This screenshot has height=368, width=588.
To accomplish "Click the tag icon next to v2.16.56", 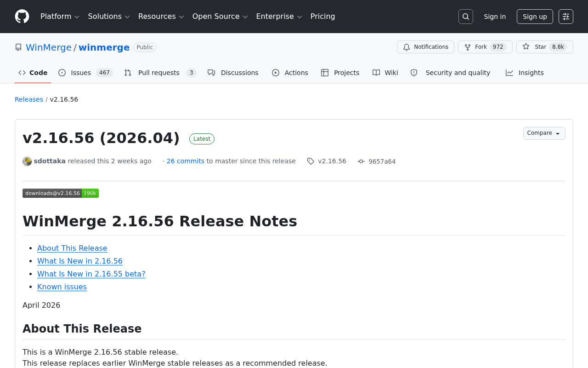I will click(x=311, y=161).
